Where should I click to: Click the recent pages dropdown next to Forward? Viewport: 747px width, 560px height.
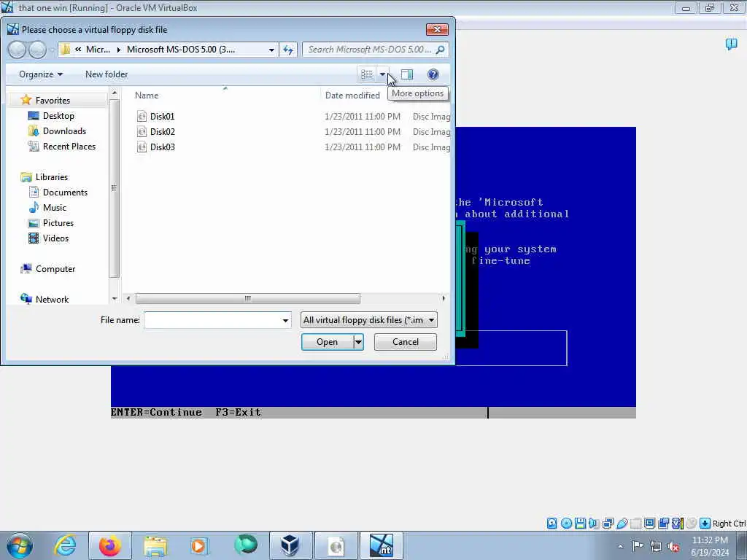point(52,50)
